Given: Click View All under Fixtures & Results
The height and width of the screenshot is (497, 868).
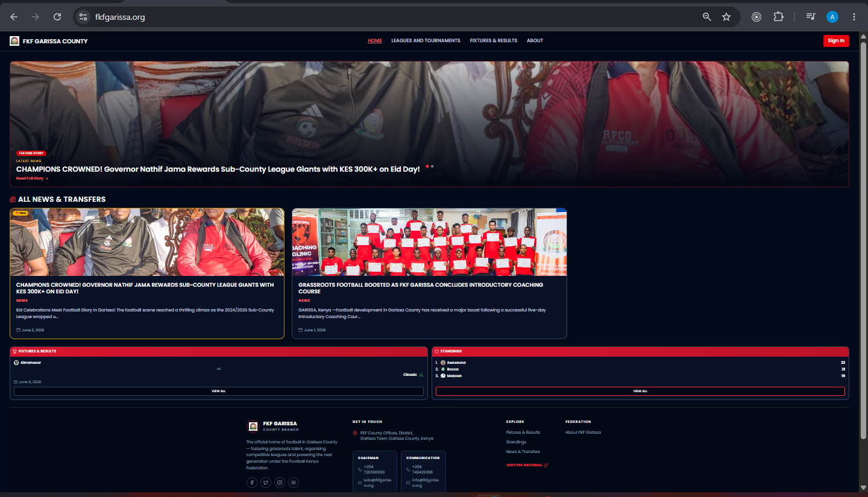Looking at the screenshot, I should point(219,391).
